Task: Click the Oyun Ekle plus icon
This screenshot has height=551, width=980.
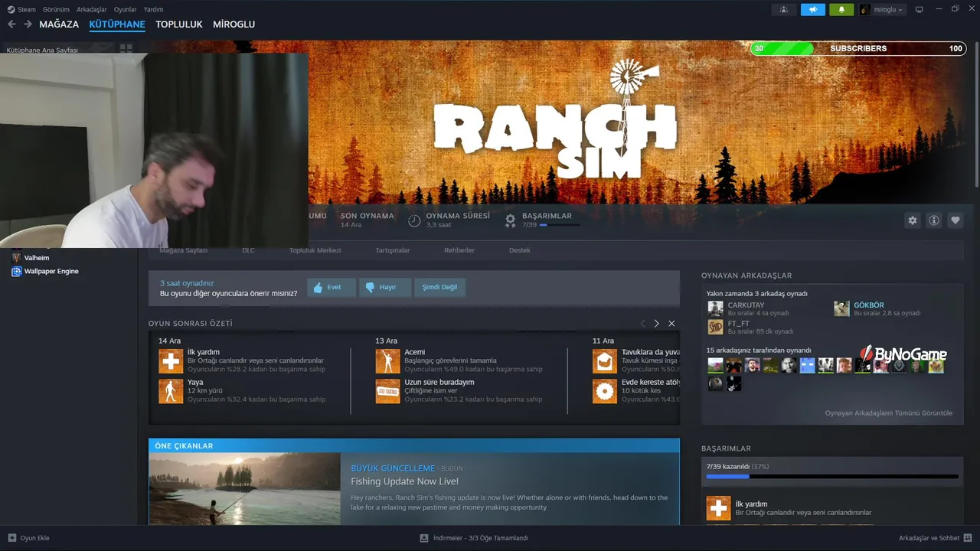Action: (x=12, y=538)
